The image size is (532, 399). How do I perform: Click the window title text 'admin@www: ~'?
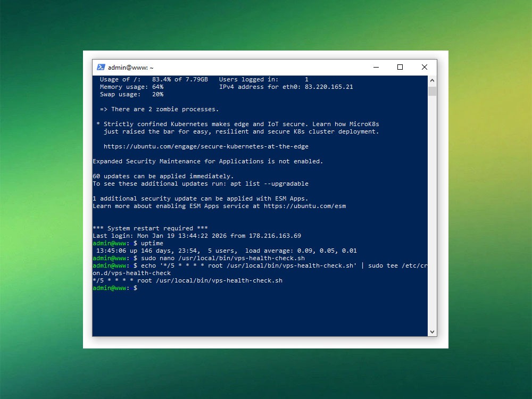coord(130,68)
